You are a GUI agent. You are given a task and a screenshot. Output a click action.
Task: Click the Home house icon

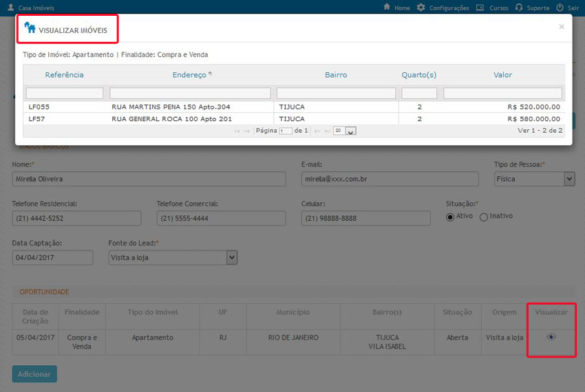point(388,8)
